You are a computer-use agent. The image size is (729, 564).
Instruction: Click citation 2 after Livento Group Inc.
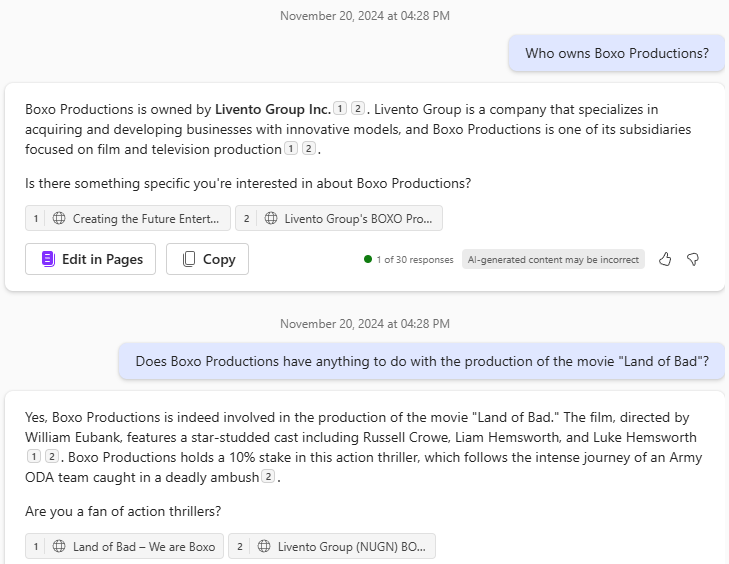point(358,109)
